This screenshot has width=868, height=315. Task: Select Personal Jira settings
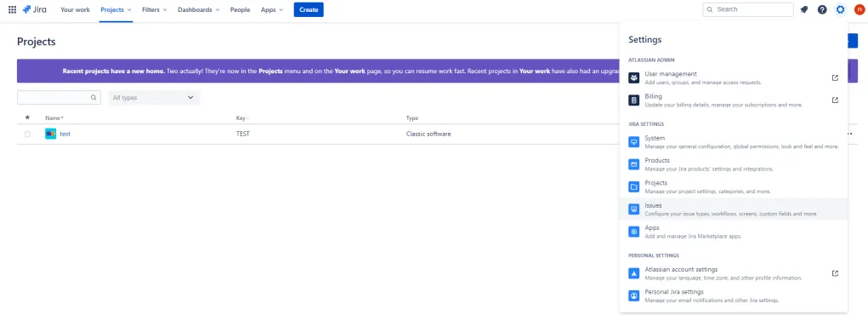734,295
